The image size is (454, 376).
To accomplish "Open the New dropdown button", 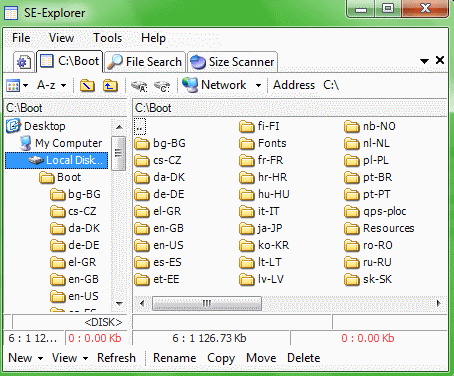I will [x=26, y=358].
